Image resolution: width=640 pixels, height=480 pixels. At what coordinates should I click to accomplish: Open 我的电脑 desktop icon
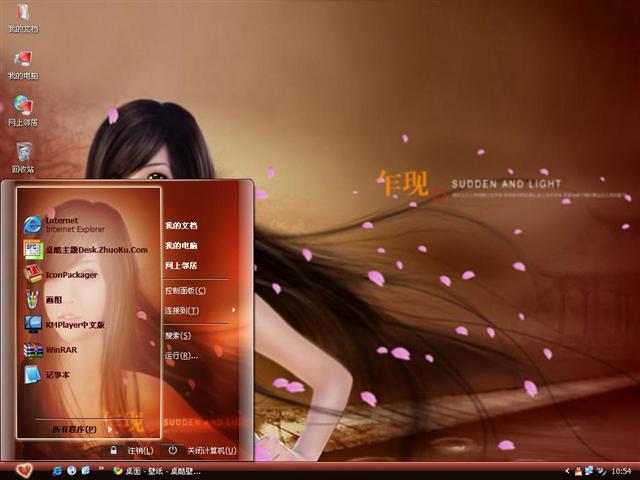point(23,65)
